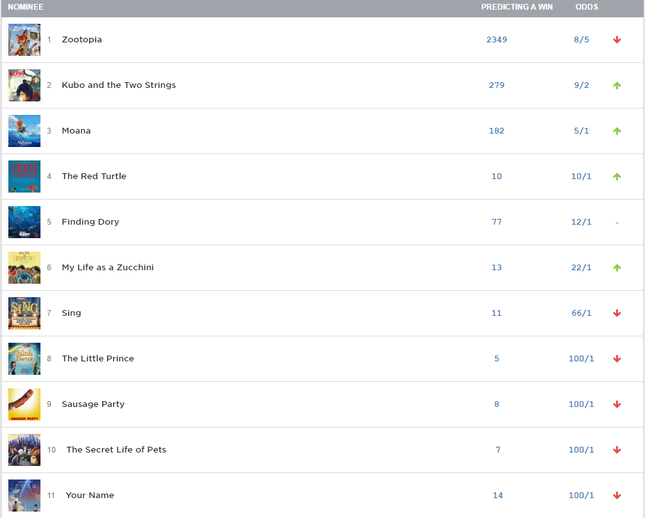Click Zootopia's 2349 predictions count
Viewport: 645px width, 518px height.
[497, 39]
